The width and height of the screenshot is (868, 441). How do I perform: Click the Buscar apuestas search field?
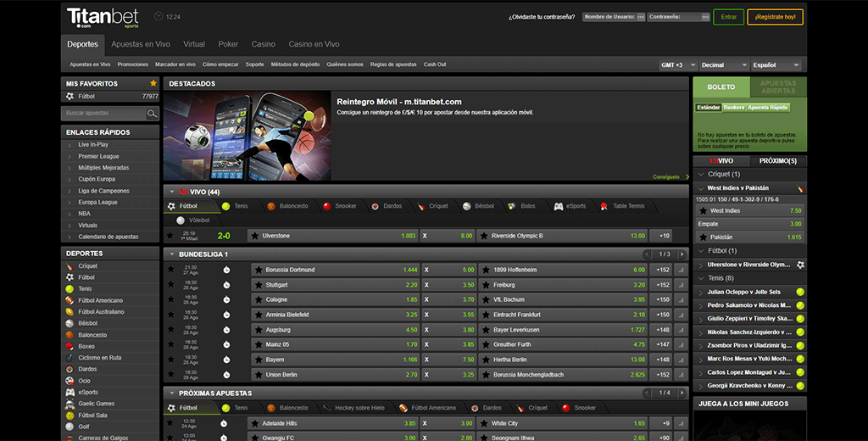coord(104,114)
